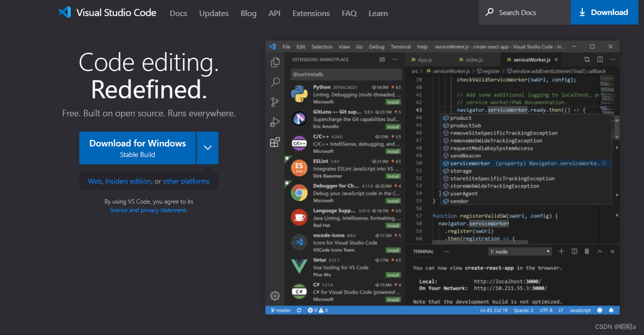The width and height of the screenshot is (644, 335).
Task: Open the Selection menu in VS Code
Action: [322, 47]
